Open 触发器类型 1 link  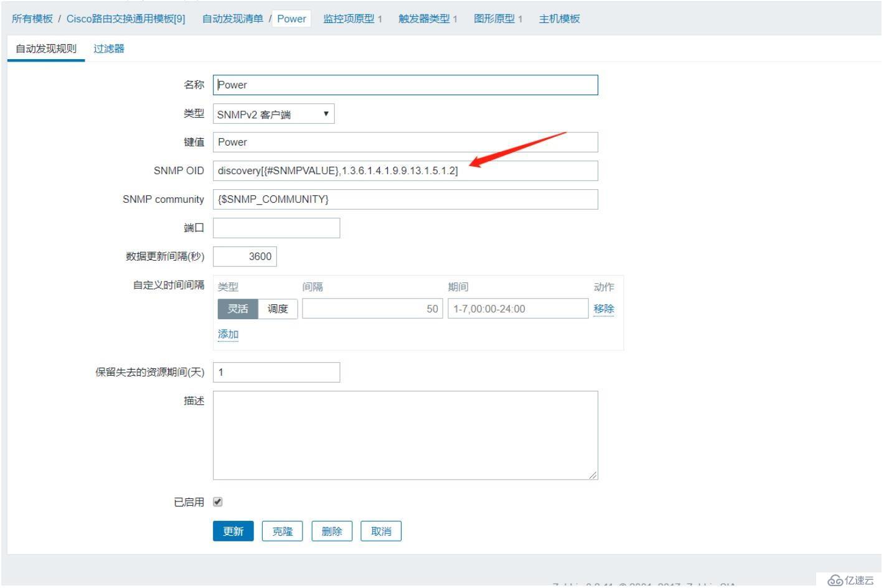pyautogui.click(x=428, y=19)
